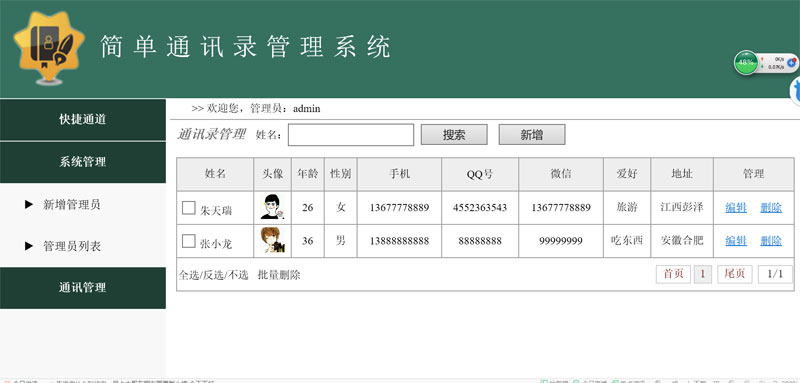Viewport: 800px width, 383px height.
Task: Tick the checkbox next to 张小龙
Action: click(x=189, y=241)
